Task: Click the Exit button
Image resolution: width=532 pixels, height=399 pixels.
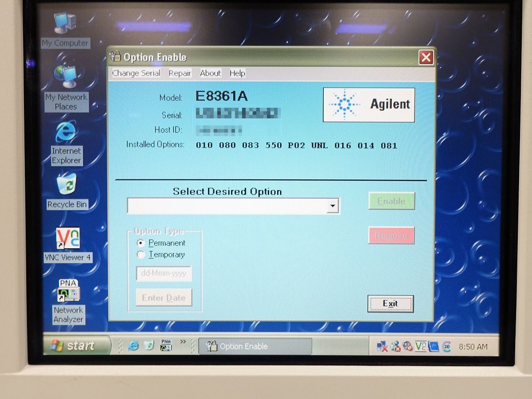Action: (x=391, y=304)
